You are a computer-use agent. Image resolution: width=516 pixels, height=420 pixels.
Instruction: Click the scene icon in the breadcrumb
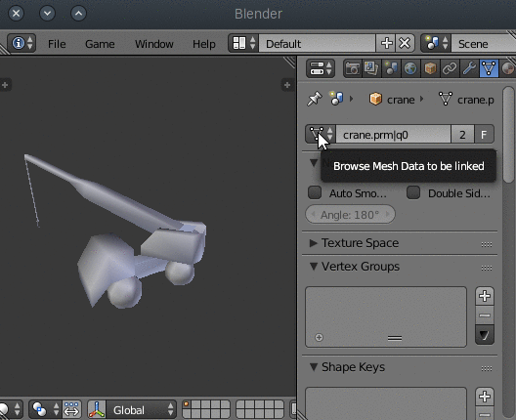pos(336,99)
